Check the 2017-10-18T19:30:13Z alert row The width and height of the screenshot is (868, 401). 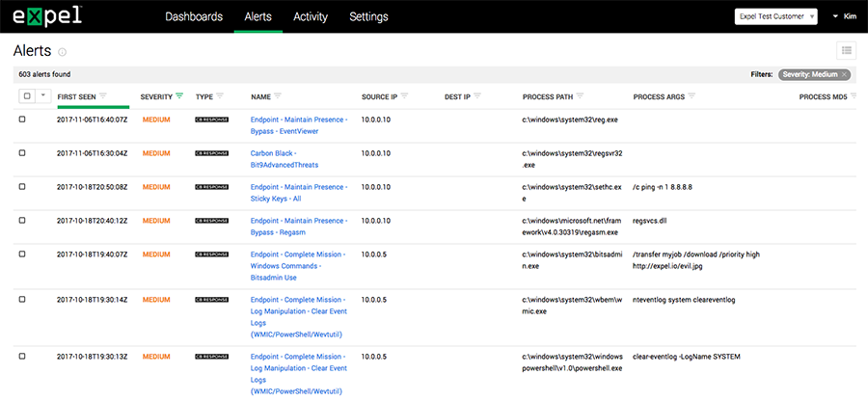click(x=22, y=357)
